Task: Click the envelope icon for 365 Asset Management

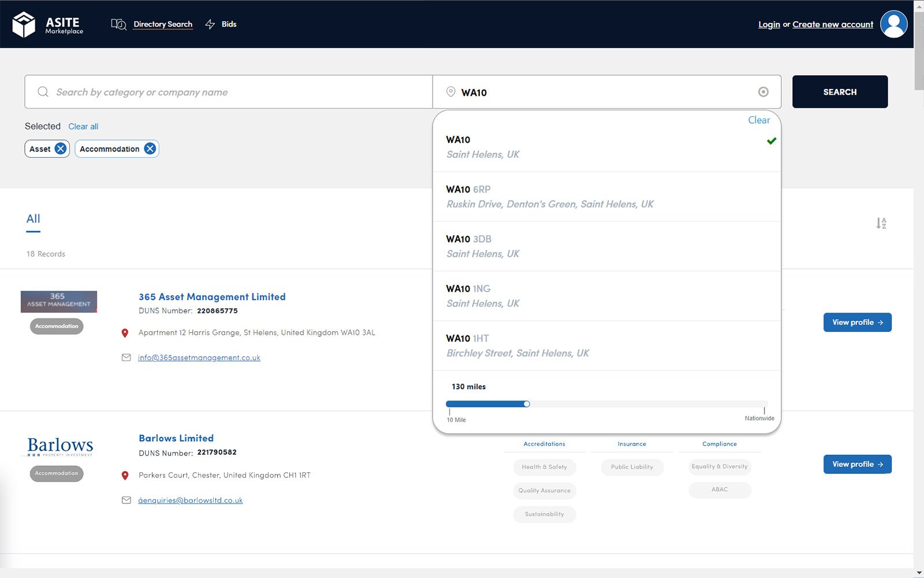Action: (x=126, y=358)
